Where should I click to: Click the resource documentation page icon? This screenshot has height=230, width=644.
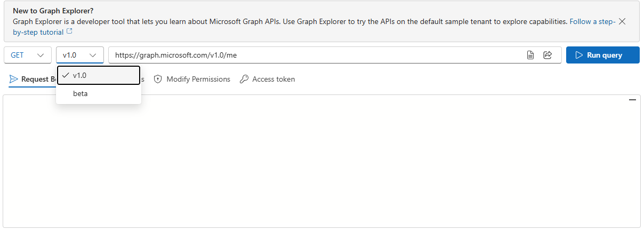(530, 55)
